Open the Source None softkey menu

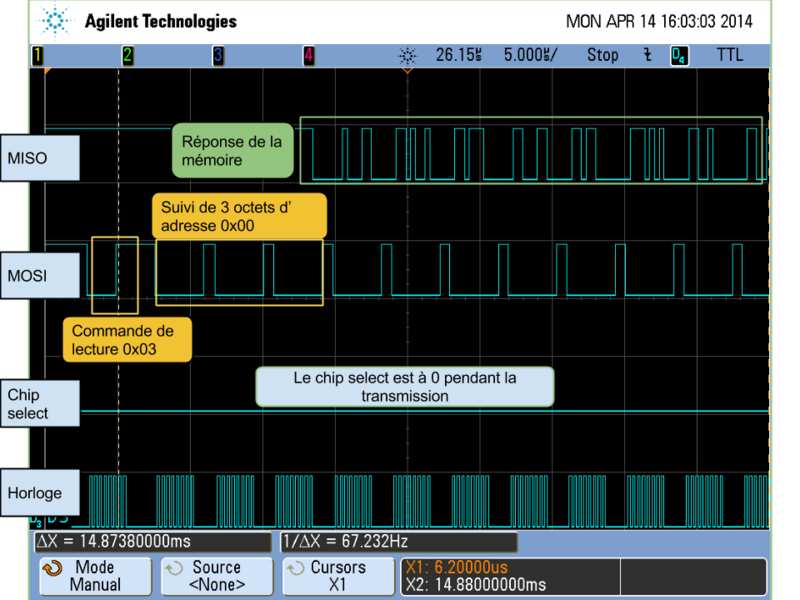click(217, 576)
